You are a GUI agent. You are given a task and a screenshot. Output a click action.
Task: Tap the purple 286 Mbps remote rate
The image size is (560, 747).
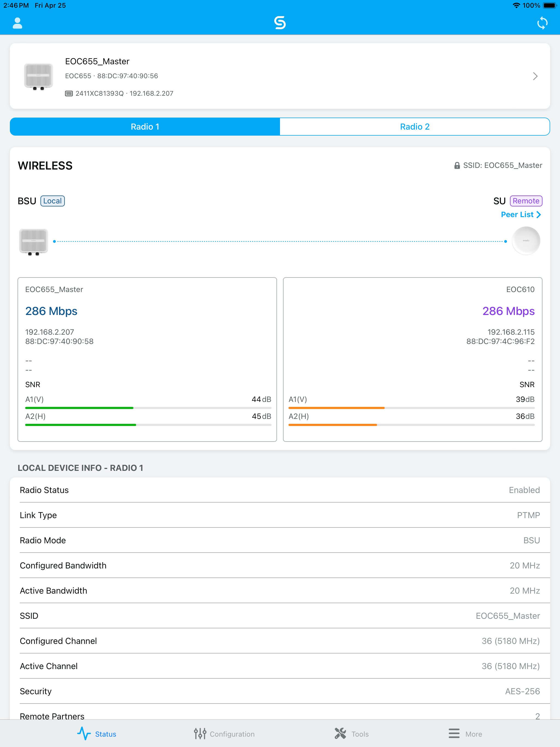(508, 311)
